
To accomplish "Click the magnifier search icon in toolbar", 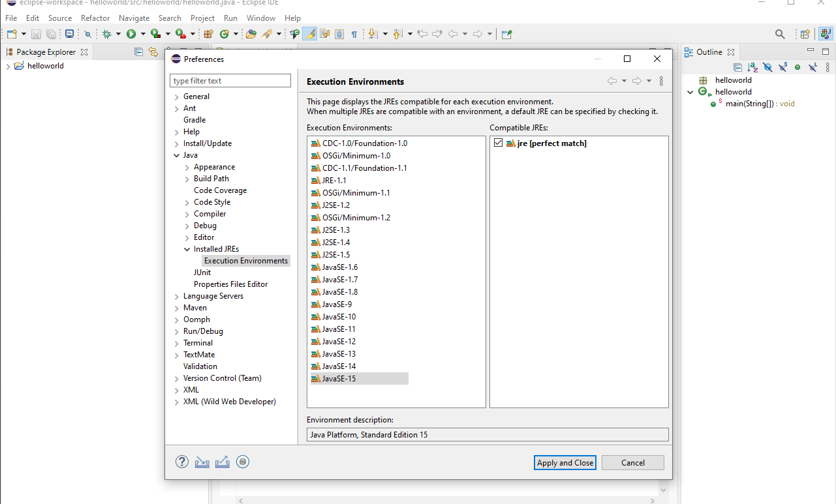I will coord(780,34).
